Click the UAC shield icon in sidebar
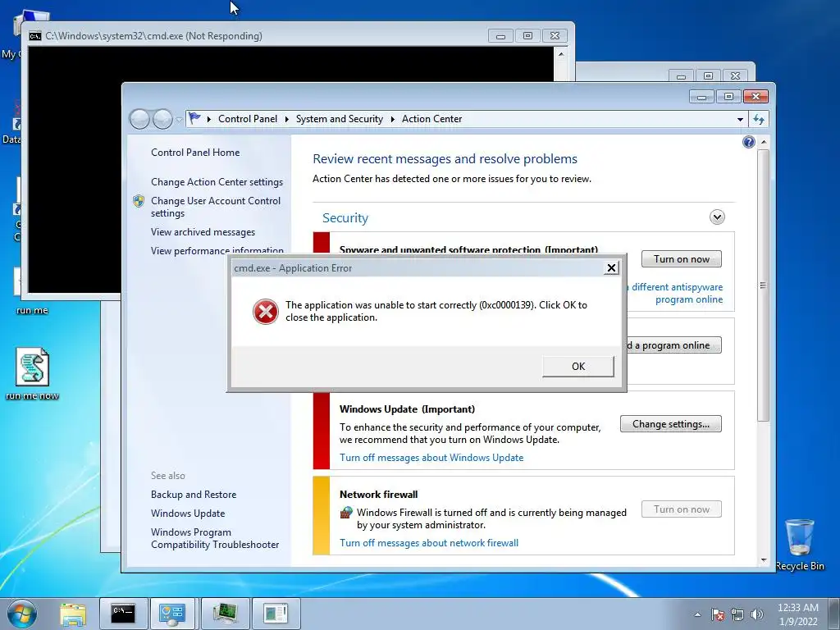The image size is (840, 630). pos(139,201)
